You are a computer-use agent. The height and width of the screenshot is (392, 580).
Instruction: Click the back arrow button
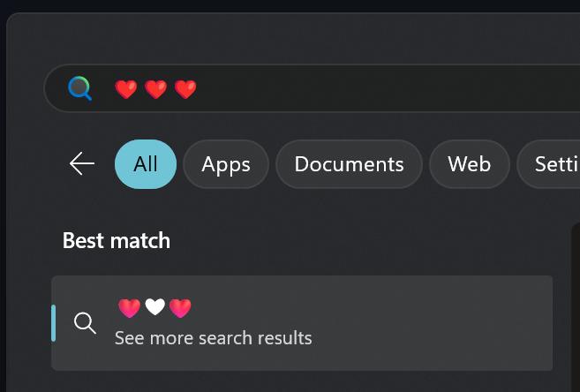(x=82, y=164)
